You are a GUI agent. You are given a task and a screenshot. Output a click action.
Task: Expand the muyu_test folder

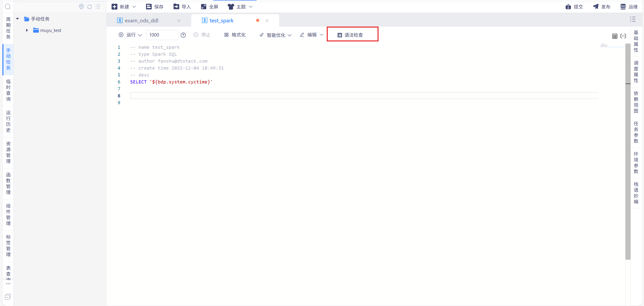(27, 30)
